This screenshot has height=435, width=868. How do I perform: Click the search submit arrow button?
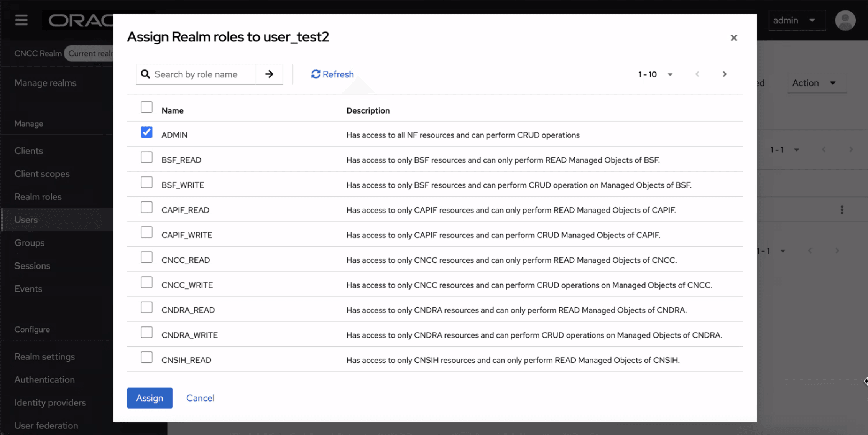pos(269,74)
